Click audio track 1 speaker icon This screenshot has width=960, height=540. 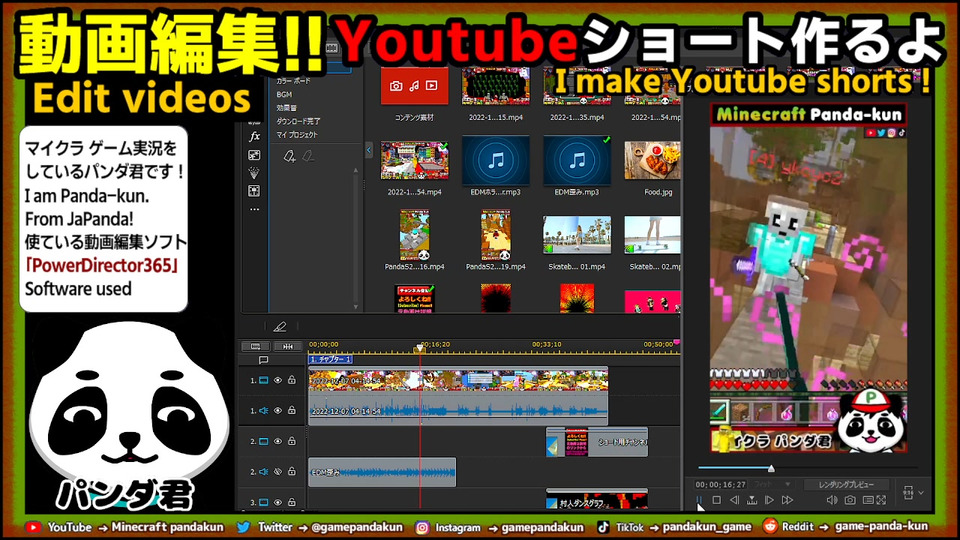[x=264, y=410]
